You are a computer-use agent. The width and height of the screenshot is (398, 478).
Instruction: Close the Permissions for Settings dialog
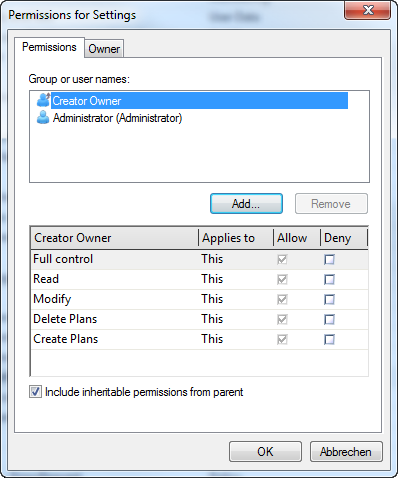(367, 11)
